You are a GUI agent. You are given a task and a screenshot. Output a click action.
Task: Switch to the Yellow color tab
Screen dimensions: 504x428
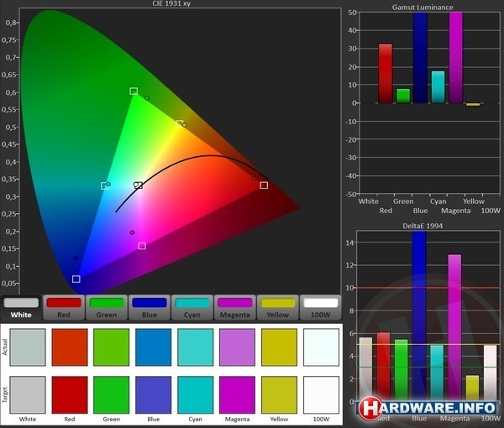pyautogui.click(x=278, y=307)
